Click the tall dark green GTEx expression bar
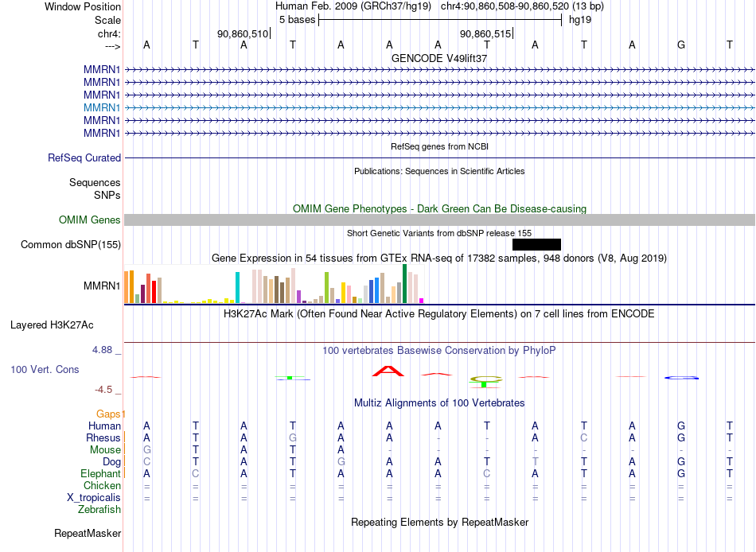The image size is (756, 552). tap(404, 283)
